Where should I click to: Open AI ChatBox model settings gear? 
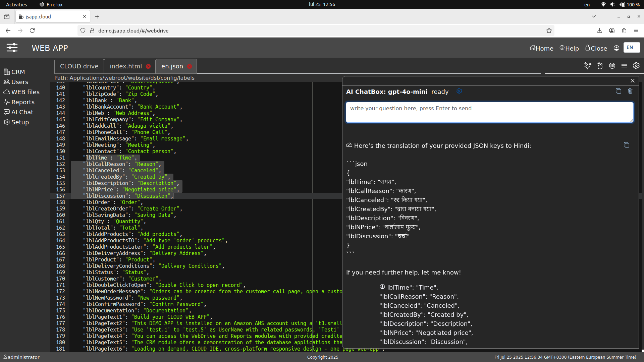(x=459, y=91)
